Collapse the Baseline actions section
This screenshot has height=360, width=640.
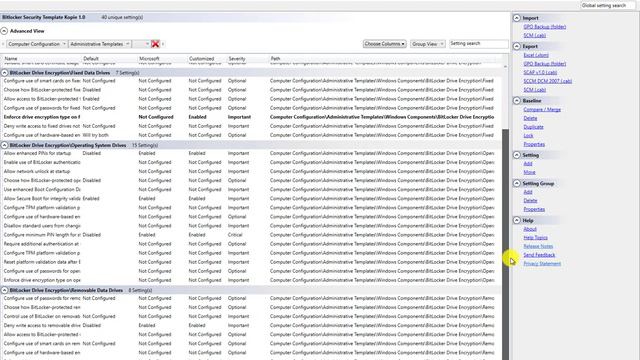(517, 100)
